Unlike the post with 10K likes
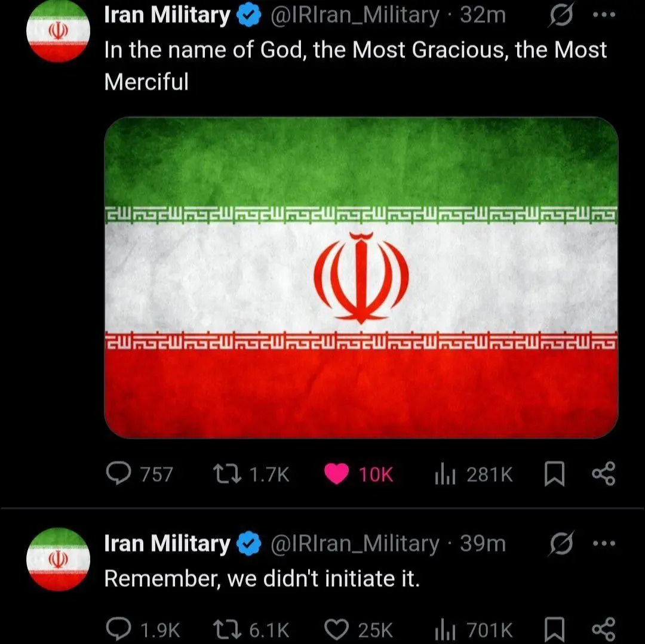 click(336, 474)
